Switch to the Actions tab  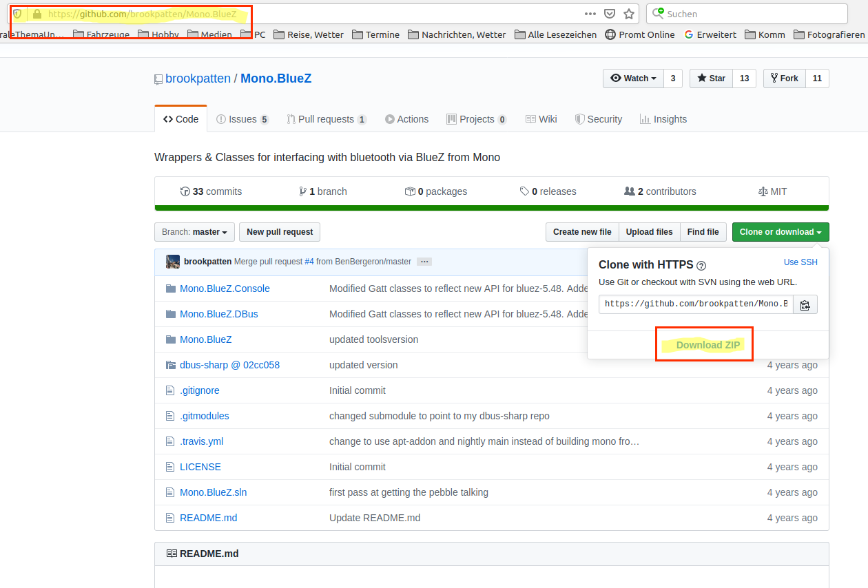click(406, 119)
